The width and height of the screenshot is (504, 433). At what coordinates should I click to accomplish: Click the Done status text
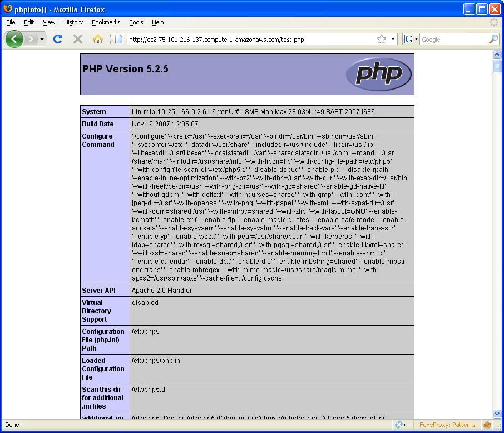[12, 425]
